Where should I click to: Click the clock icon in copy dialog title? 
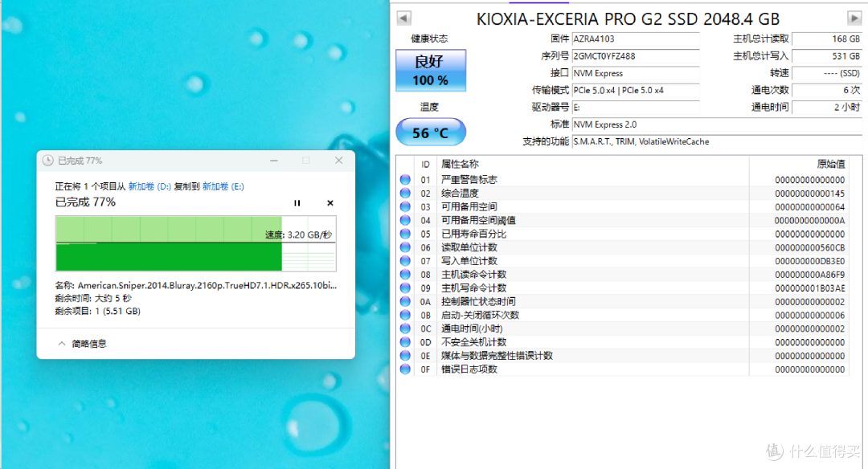(x=48, y=161)
